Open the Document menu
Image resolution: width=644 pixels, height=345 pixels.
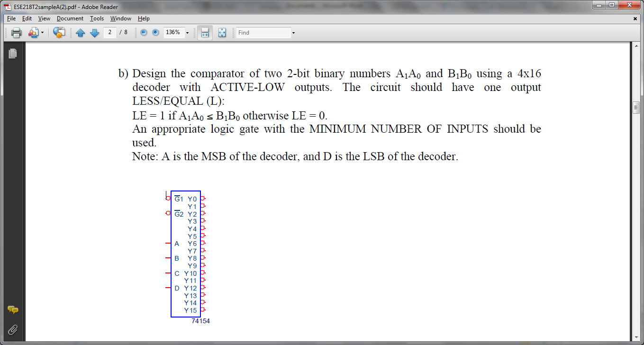tap(70, 18)
